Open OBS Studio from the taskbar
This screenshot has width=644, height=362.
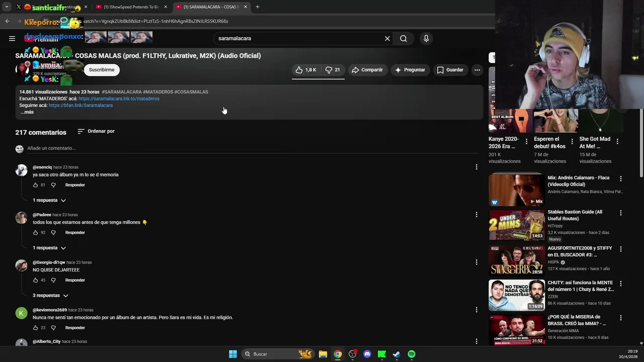353,354
